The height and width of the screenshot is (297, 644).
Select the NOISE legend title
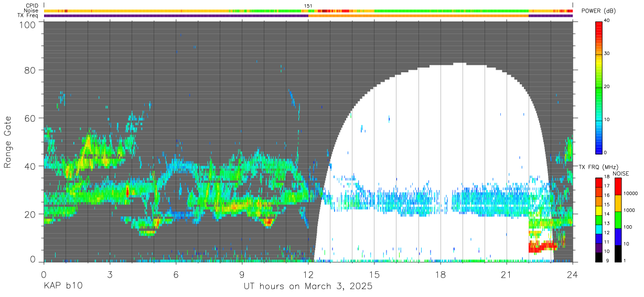click(x=621, y=173)
